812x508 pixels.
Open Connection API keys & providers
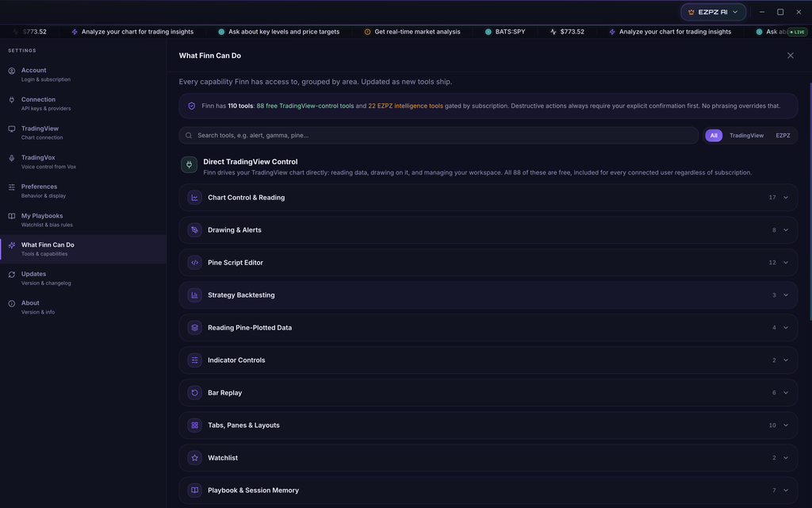pos(83,104)
